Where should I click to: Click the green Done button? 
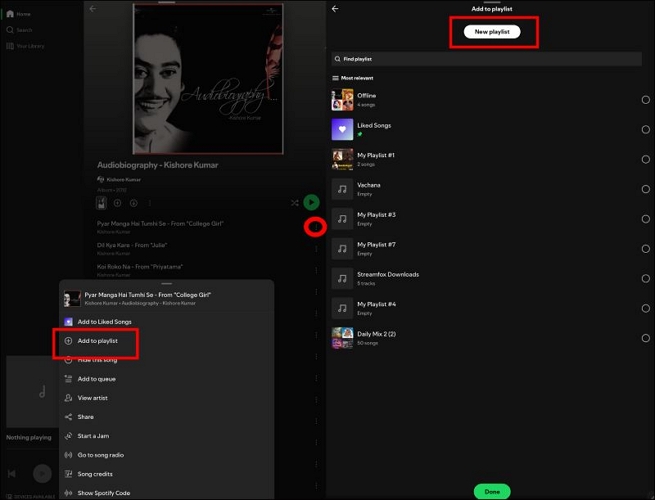[492, 492]
